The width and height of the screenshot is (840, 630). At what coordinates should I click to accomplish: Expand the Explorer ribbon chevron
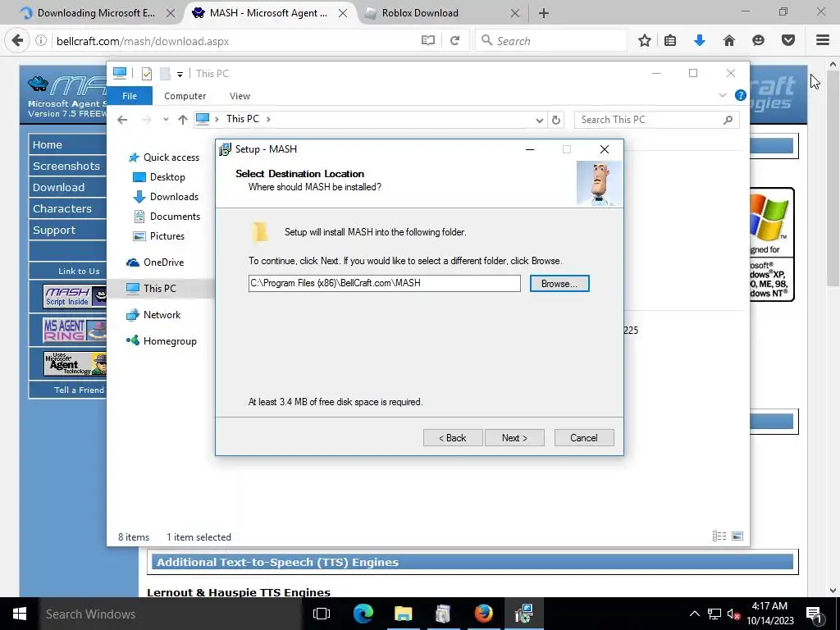tap(722, 95)
